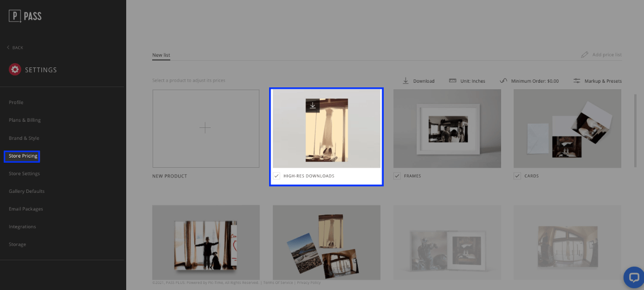Click the plus sign for New Product
The image size is (644, 290).
(x=205, y=128)
